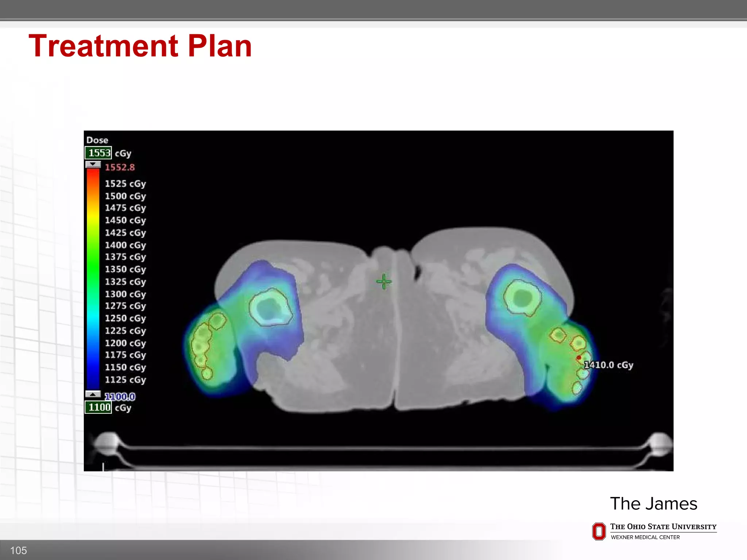
Task: Click the rainbow dose color bar
Action: click(x=93, y=279)
